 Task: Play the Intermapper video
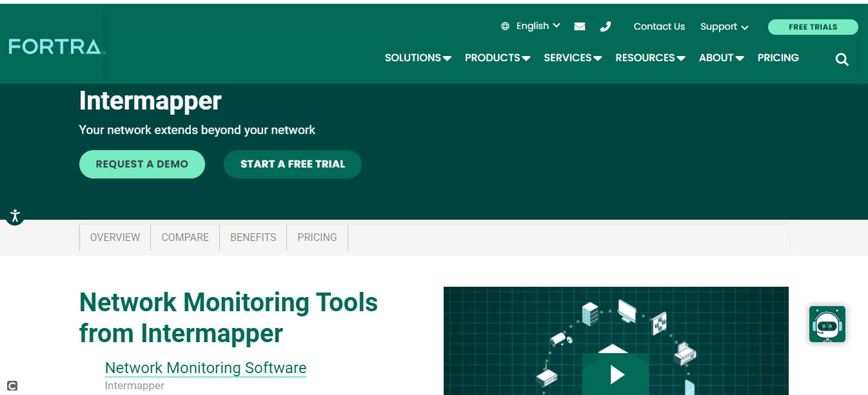point(616,376)
